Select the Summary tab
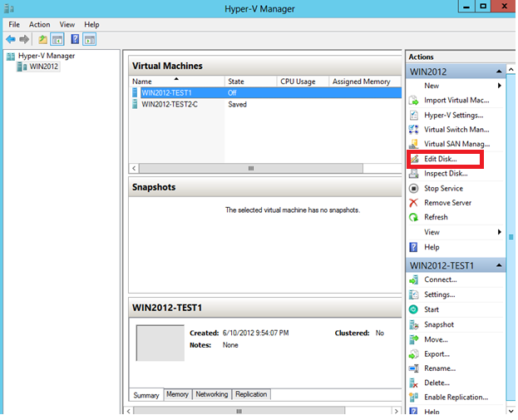This screenshot has height=420, width=518. [x=146, y=395]
